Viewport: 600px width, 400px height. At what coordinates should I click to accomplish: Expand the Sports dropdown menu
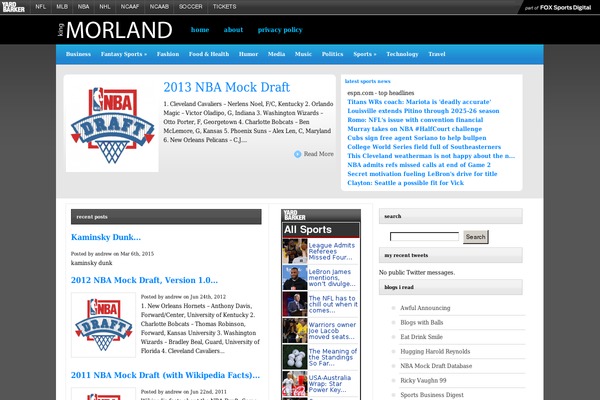[365, 54]
